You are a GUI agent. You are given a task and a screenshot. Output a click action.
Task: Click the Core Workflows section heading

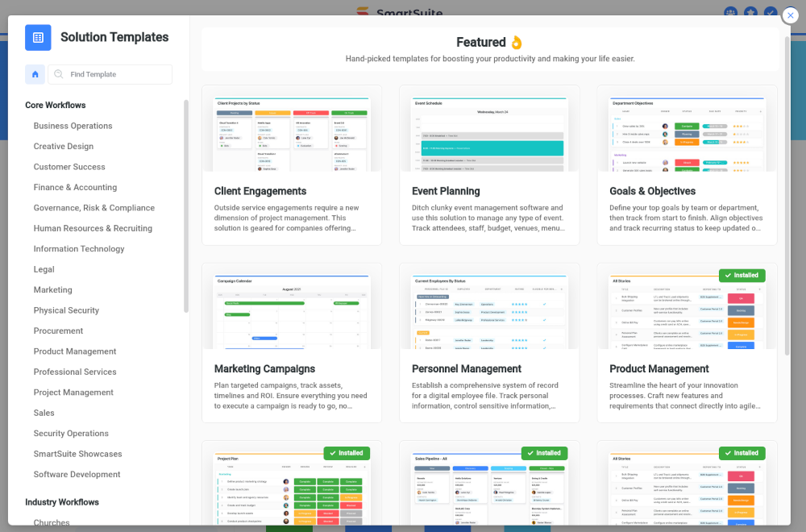click(56, 106)
